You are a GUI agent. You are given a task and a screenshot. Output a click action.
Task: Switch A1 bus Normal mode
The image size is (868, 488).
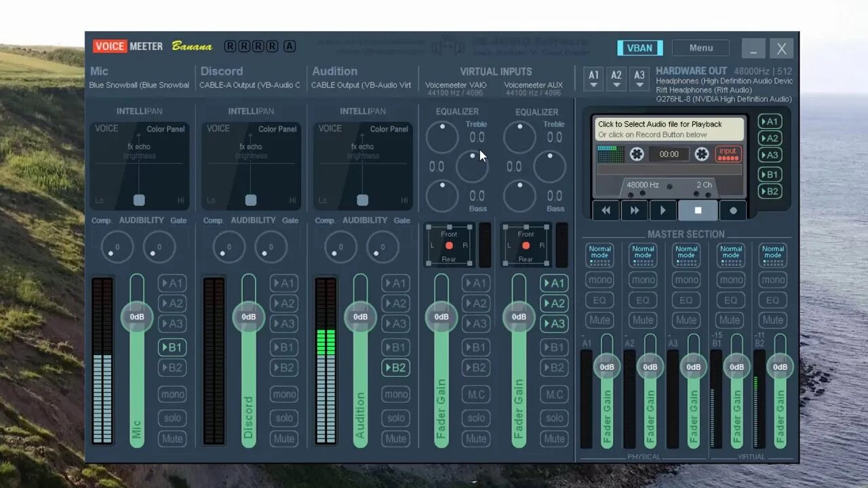tap(599, 256)
